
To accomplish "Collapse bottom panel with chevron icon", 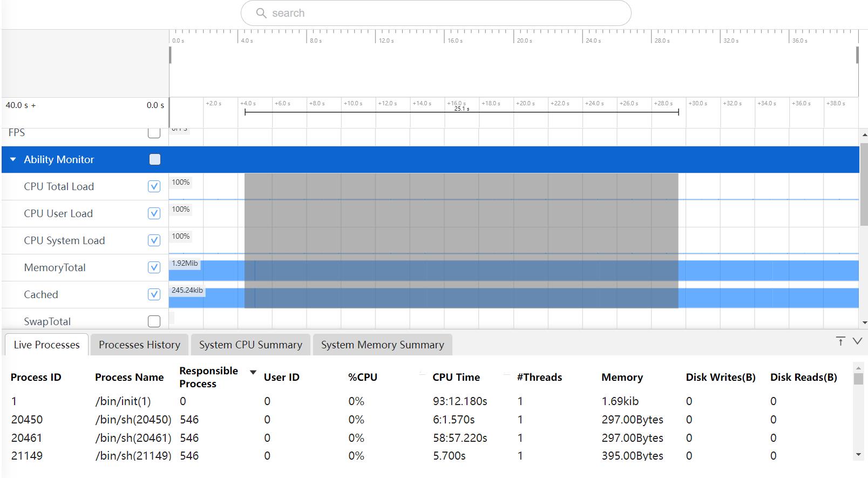I will click(857, 341).
